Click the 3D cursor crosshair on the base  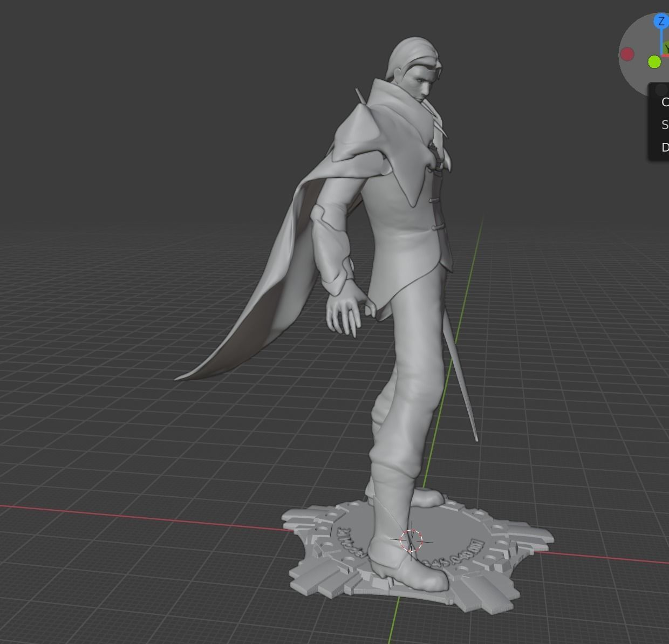coord(411,540)
